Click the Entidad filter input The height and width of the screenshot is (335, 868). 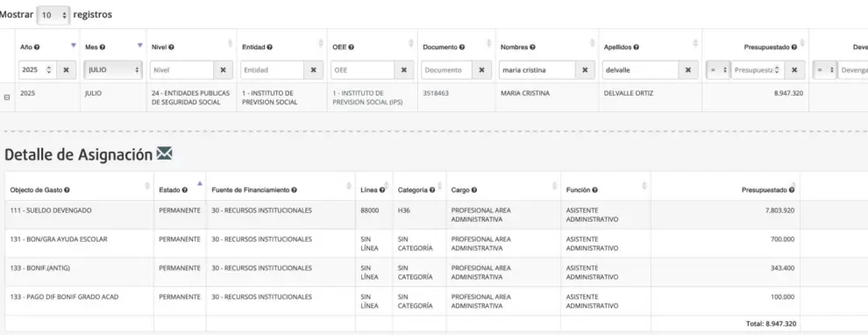[x=273, y=70]
